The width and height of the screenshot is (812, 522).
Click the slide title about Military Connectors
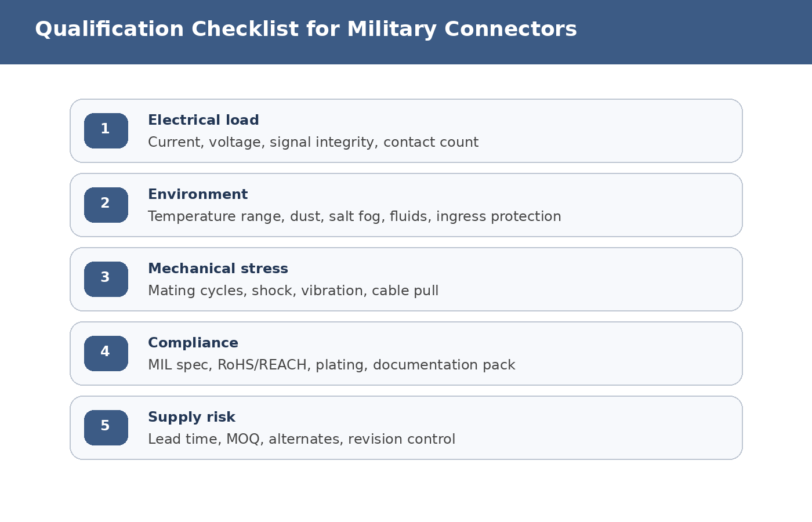click(x=306, y=30)
